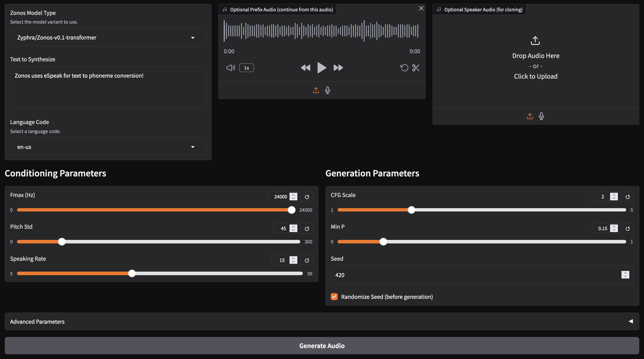Reset Speaking Rate to default

point(307,260)
